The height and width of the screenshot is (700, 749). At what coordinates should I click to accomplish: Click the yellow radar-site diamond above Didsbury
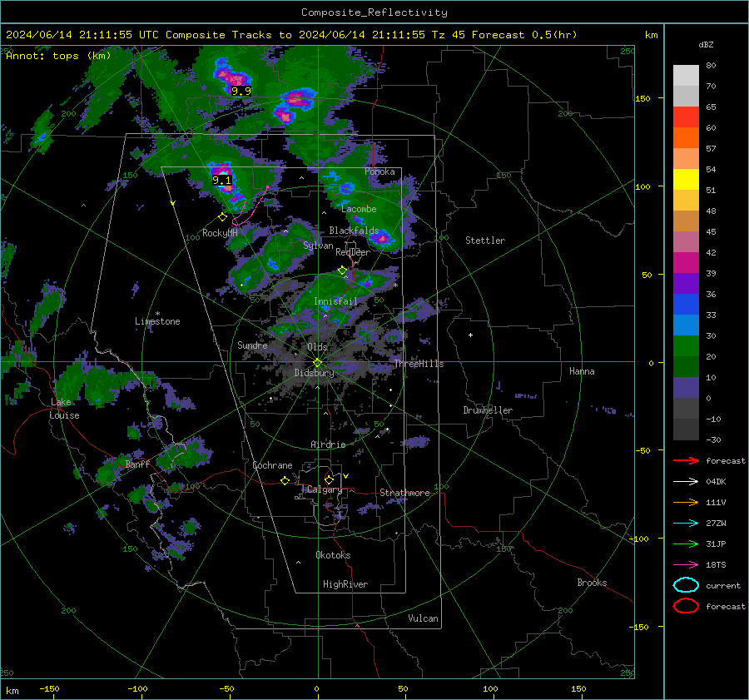pyautogui.click(x=317, y=363)
